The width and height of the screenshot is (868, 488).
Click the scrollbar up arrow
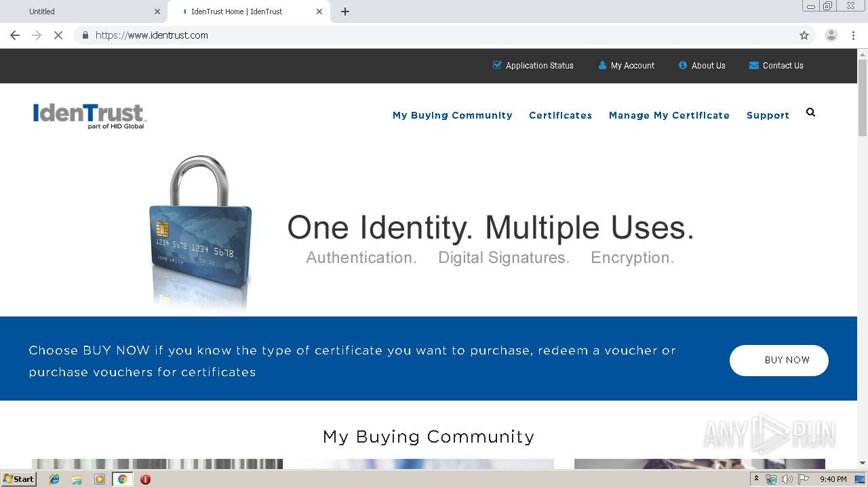click(x=863, y=54)
